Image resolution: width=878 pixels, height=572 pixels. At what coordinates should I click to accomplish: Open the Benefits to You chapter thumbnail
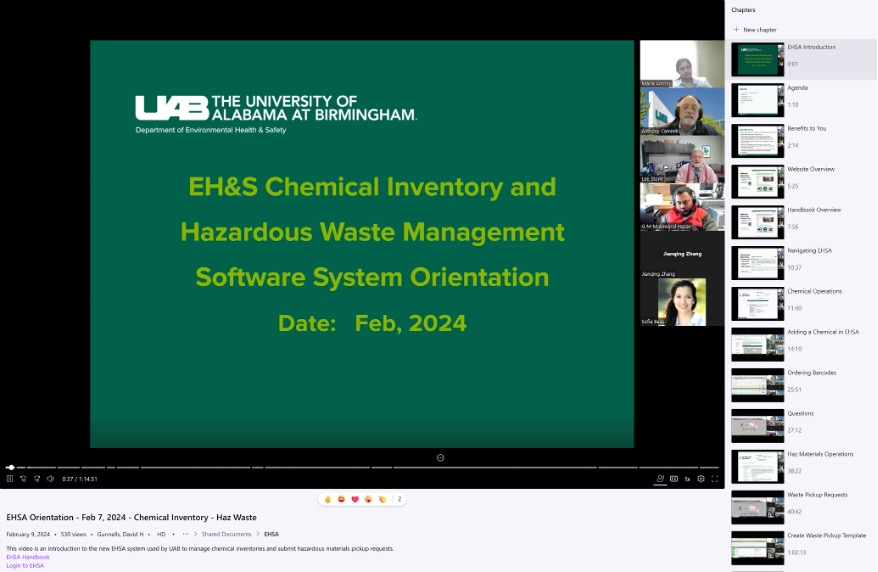[758, 141]
